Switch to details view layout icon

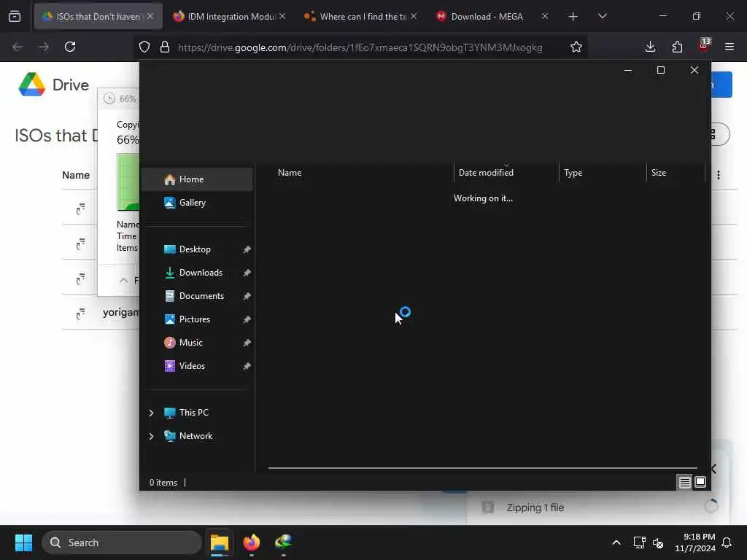684,483
